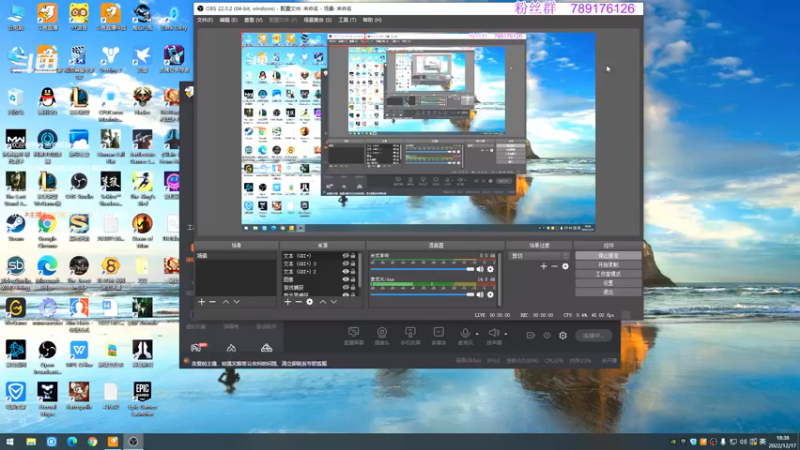Toggle lock on the 图像 source
800x450 pixels.
click(x=353, y=280)
